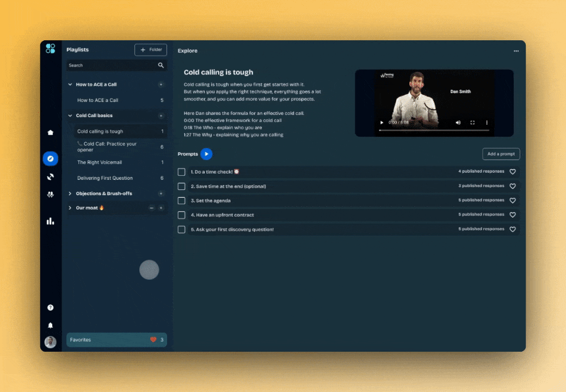Open 'The Right Voicemail' playlist

[x=100, y=162]
